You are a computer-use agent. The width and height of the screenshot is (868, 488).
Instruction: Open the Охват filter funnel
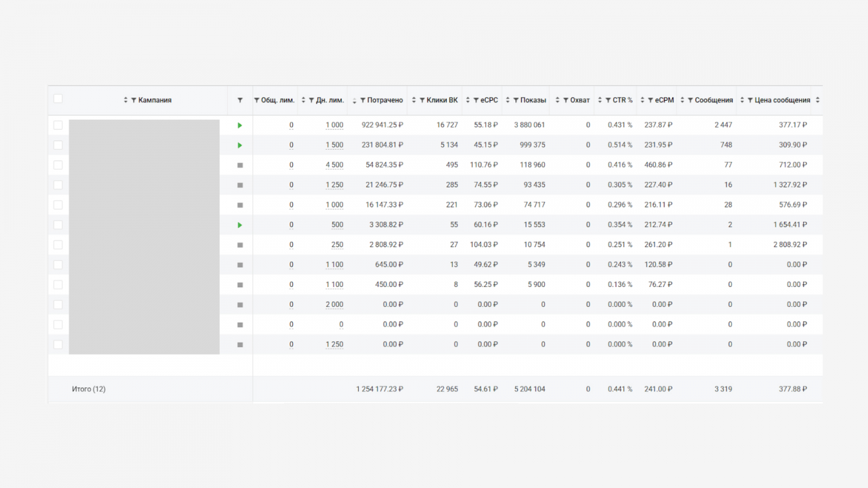coord(565,100)
